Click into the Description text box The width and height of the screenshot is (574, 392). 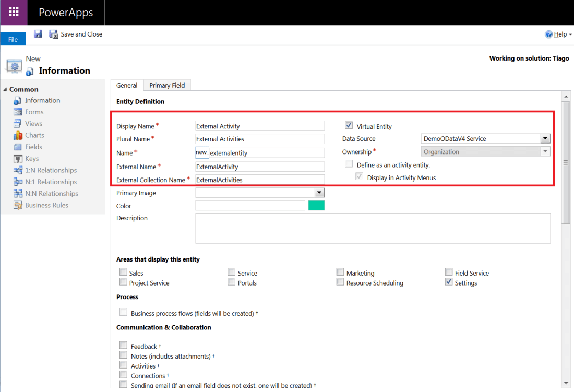tap(373, 228)
